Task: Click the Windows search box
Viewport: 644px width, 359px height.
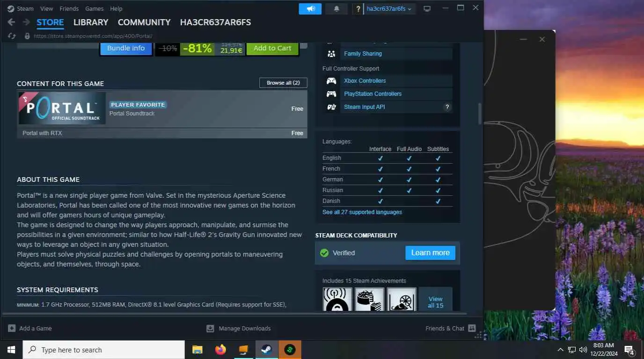Action: click(x=103, y=350)
